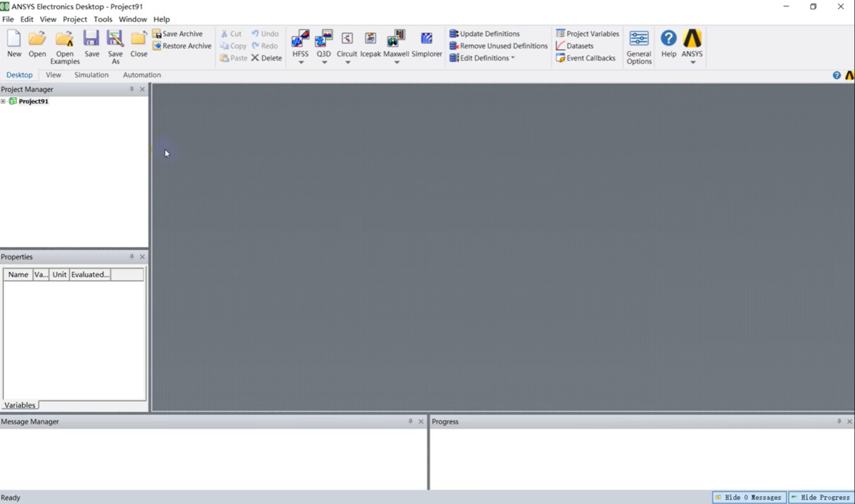Open Datasets editor
The image size is (855, 504).
point(574,46)
